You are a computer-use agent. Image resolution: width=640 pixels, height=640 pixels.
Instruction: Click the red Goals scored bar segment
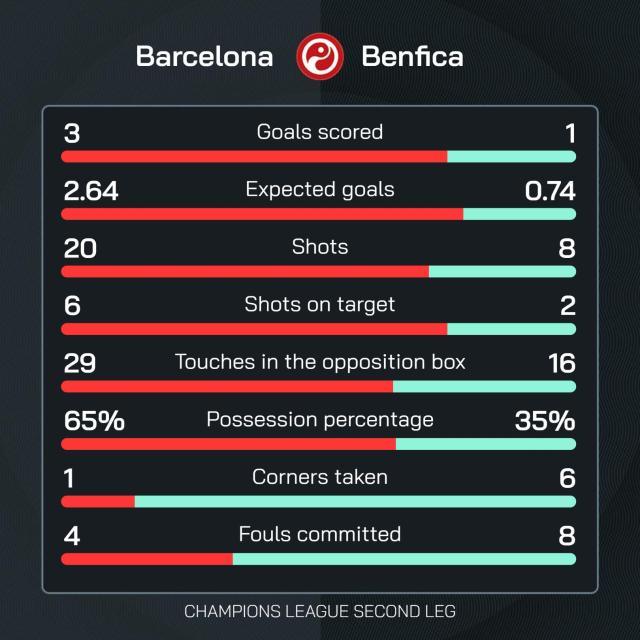254,156
